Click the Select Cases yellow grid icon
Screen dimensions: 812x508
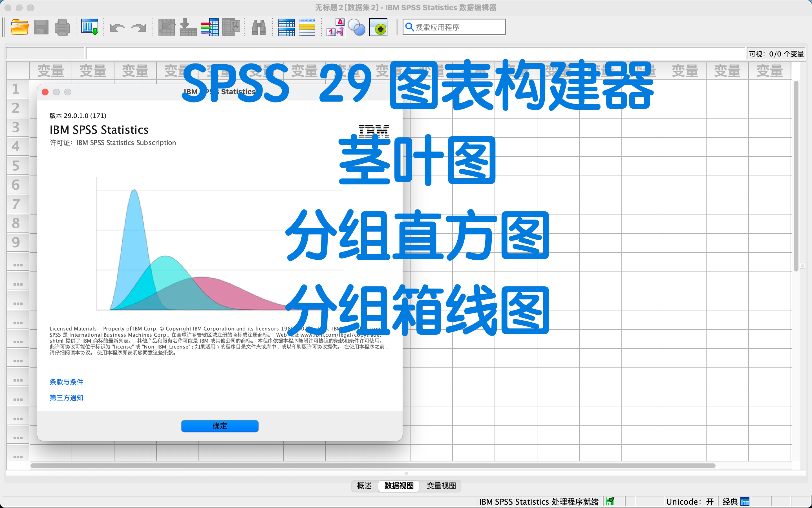click(307, 27)
